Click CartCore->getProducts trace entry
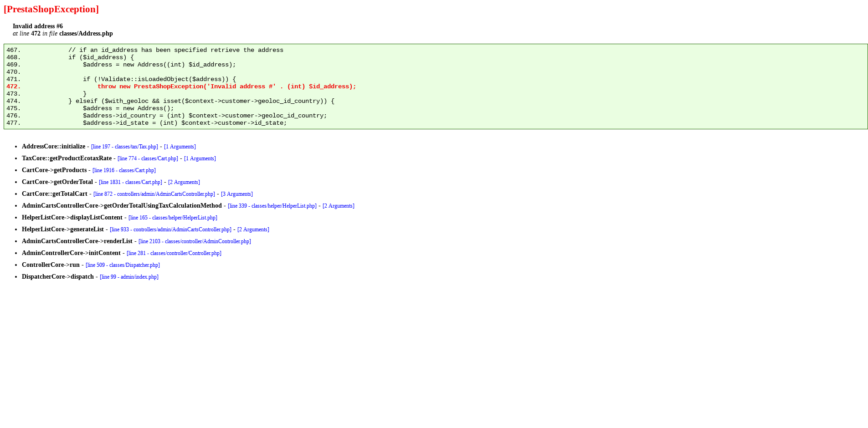 [x=54, y=170]
